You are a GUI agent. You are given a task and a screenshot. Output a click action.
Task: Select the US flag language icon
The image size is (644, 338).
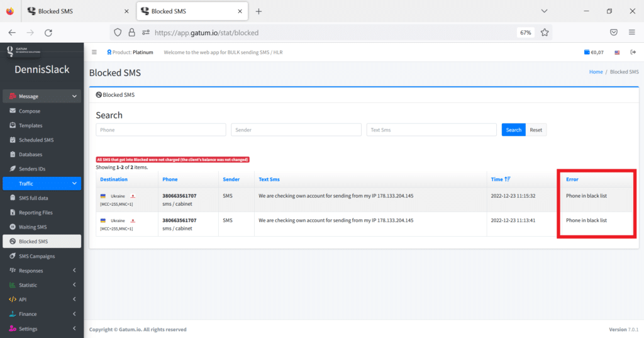[617, 52]
